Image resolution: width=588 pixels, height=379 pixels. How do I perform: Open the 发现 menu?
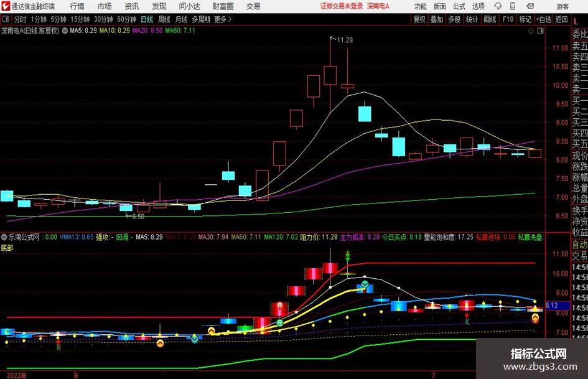coord(159,6)
